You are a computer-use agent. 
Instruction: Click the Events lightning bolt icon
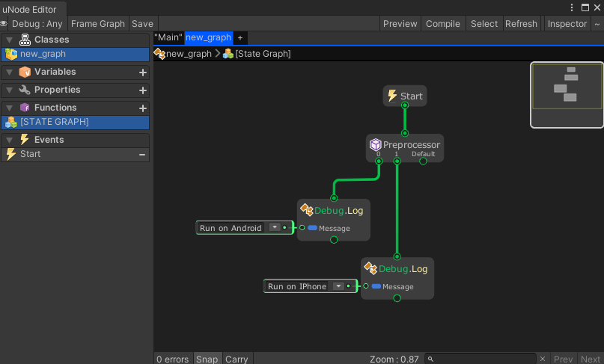(x=25, y=139)
